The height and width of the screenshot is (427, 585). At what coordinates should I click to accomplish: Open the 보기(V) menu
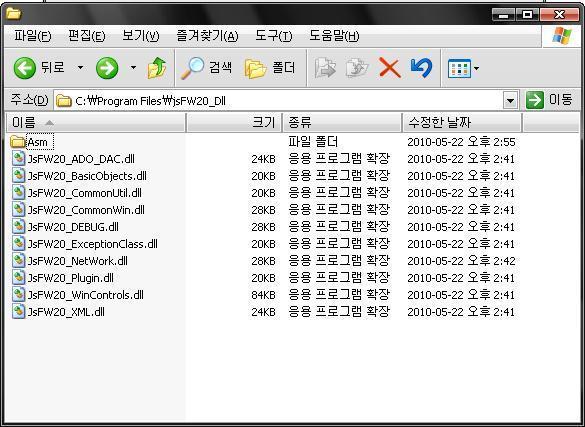coord(141,36)
